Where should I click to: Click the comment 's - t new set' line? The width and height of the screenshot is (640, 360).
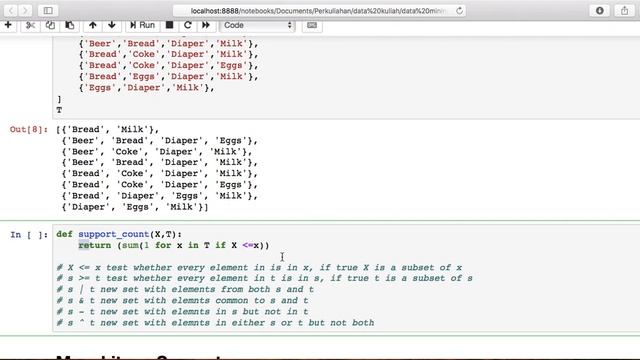(182, 311)
